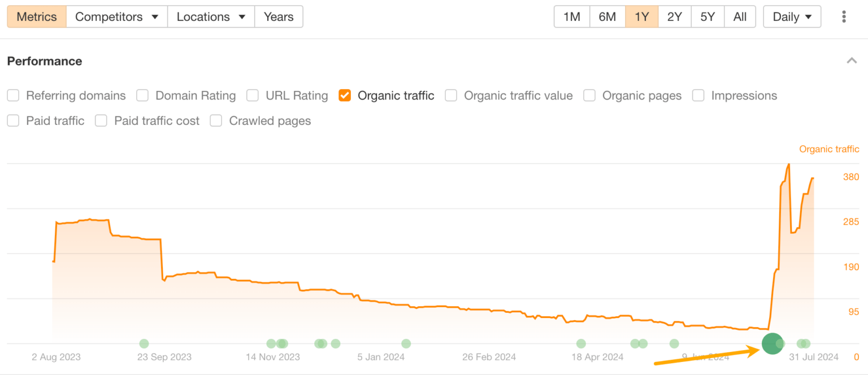Select the 2Y time range
Screen dimensions: 868x375
pos(674,16)
